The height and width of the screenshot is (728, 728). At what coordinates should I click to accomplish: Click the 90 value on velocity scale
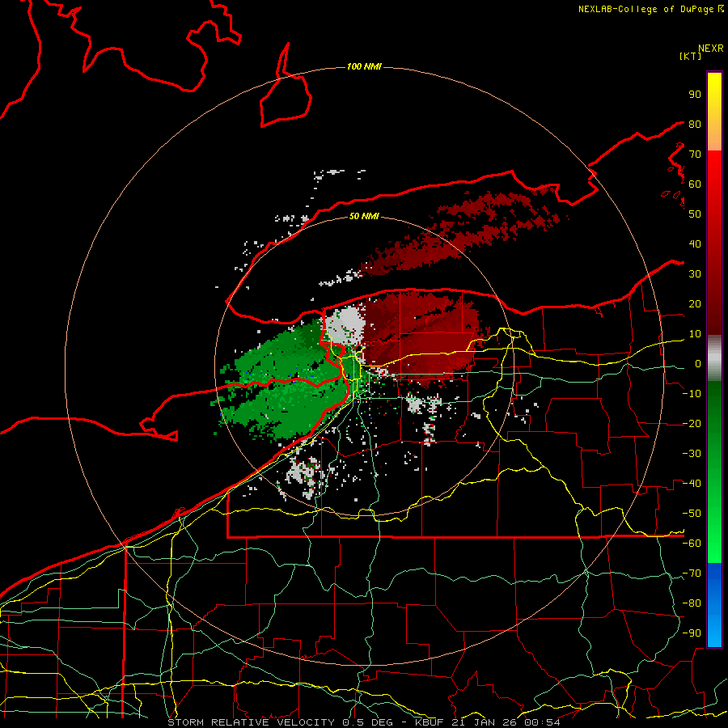(x=695, y=95)
